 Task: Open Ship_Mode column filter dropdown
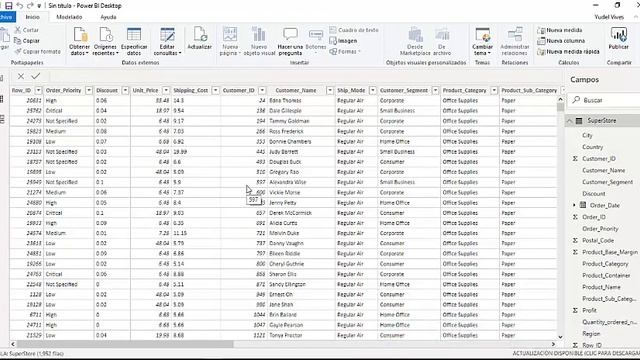coord(373,90)
